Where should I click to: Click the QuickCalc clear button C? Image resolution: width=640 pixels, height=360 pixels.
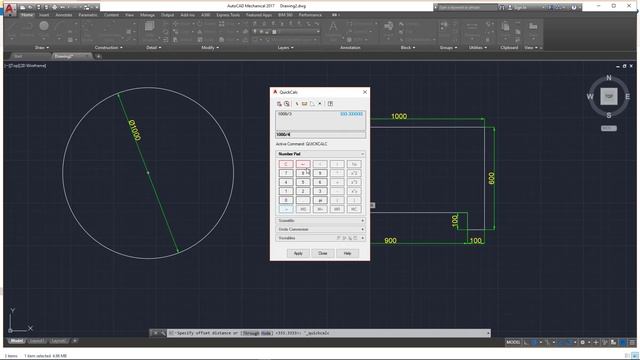click(x=286, y=164)
